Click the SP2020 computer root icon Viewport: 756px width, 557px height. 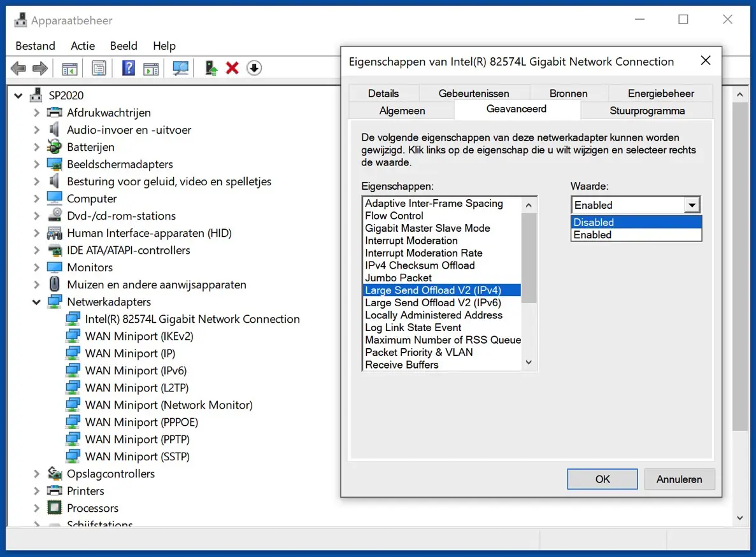(36, 95)
